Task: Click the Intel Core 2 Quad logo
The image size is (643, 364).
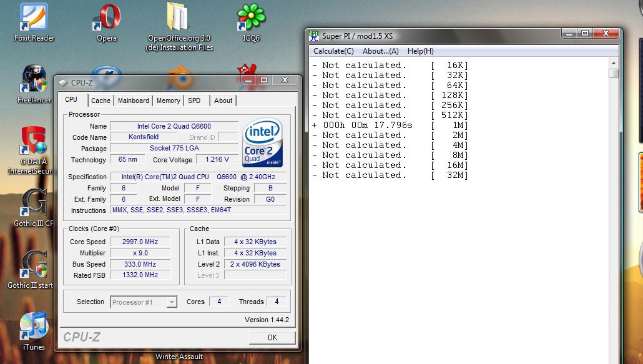Action: pyautogui.click(x=262, y=142)
